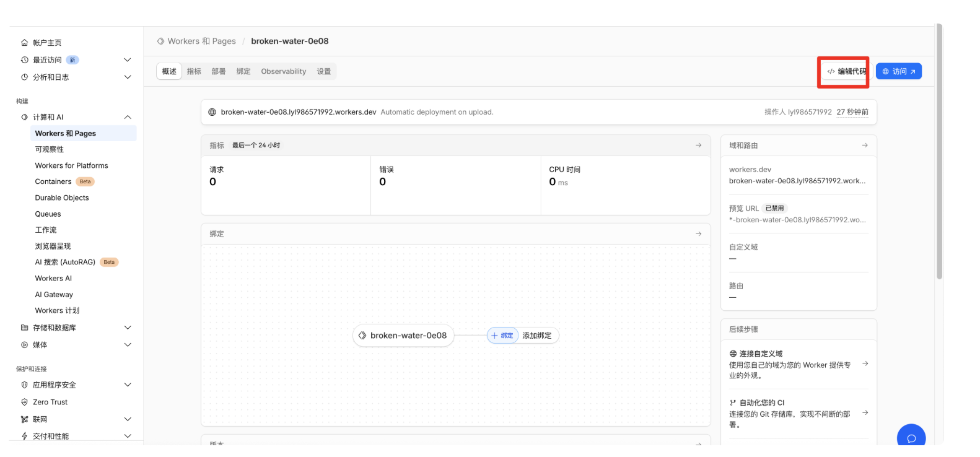The image size is (980, 457).
Task: Click the arrow icon in 绑定 panel header
Action: (698, 234)
